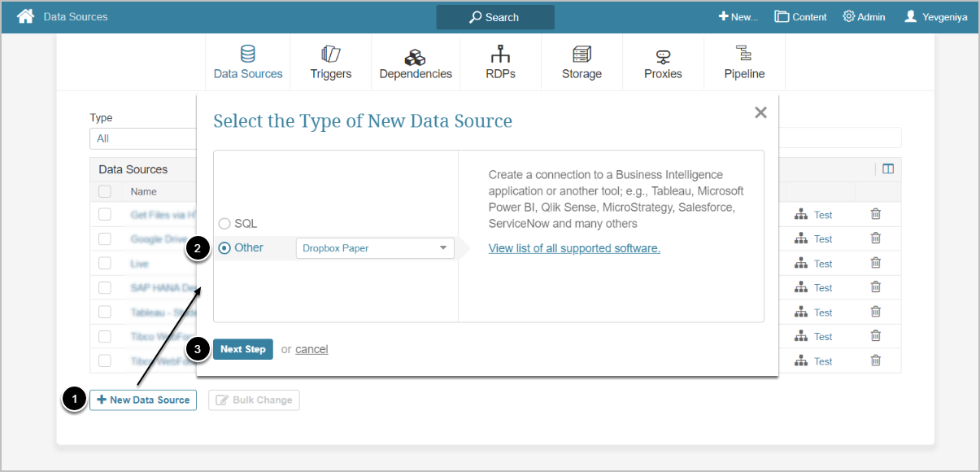Image resolution: width=980 pixels, height=472 pixels.
Task: Select the SQL radio button
Action: [224, 224]
